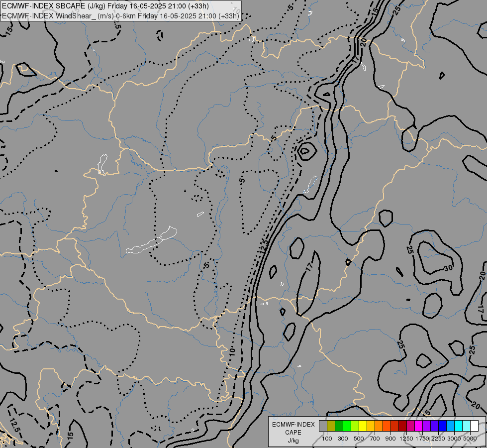Click the CAPE word in the legend
Image resolution: width=487 pixels, height=448 pixels.
click(x=293, y=433)
